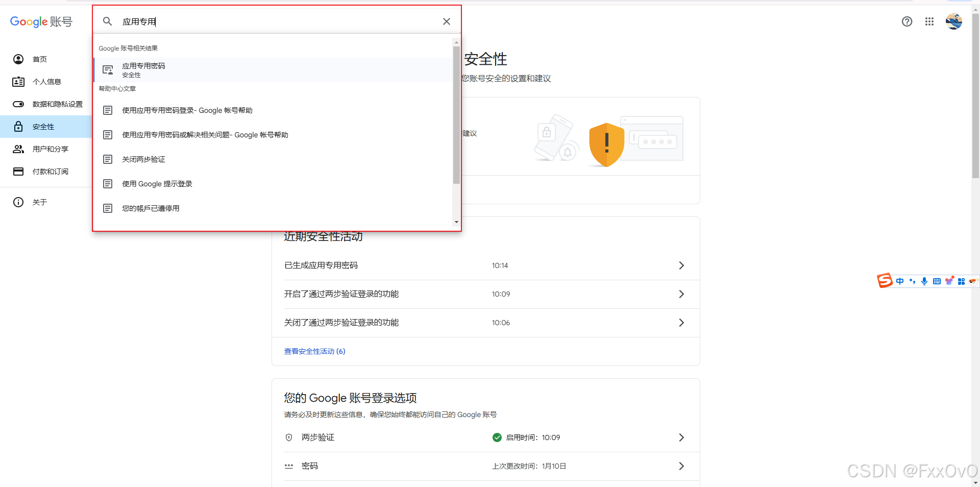Open the Google apps grid
The width and height of the screenshot is (980, 487).
pos(929,21)
